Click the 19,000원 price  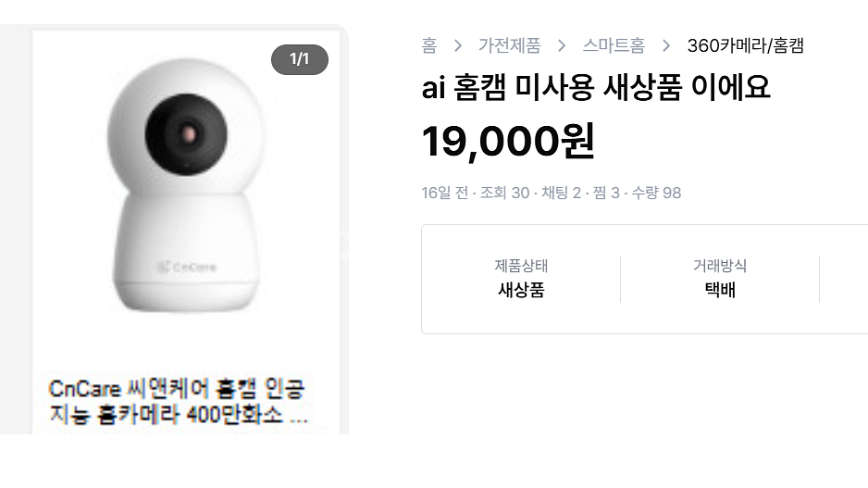coord(507,141)
